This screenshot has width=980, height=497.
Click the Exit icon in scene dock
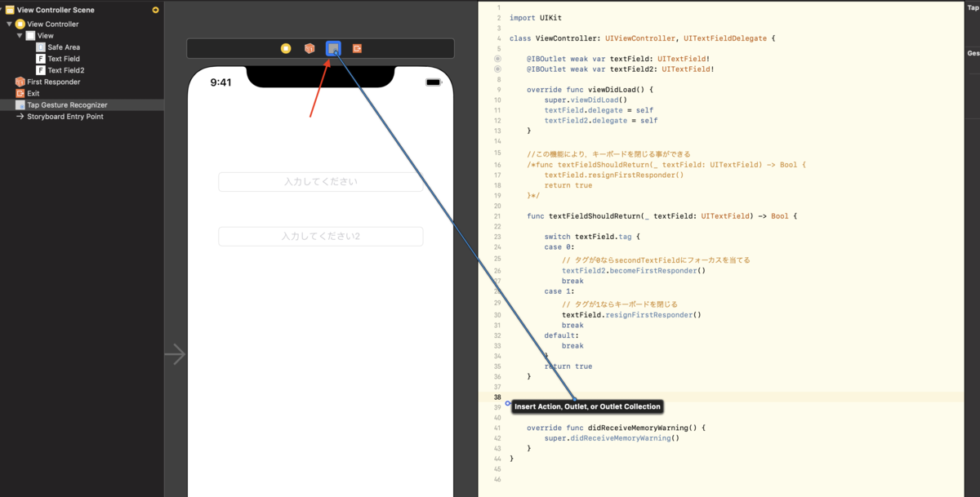(357, 49)
